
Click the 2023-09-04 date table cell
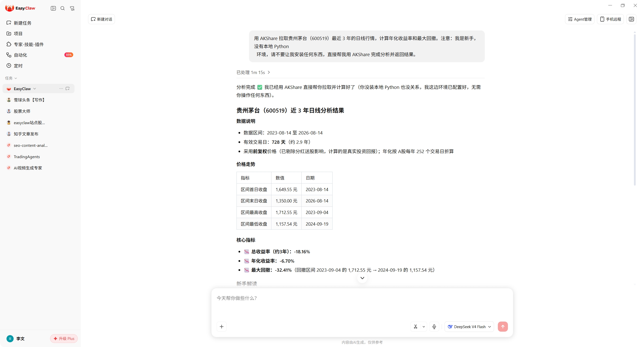317,213
